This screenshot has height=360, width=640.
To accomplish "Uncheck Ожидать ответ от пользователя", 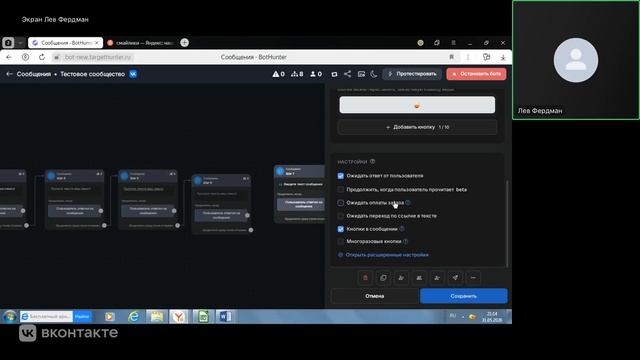I will (x=340, y=176).
